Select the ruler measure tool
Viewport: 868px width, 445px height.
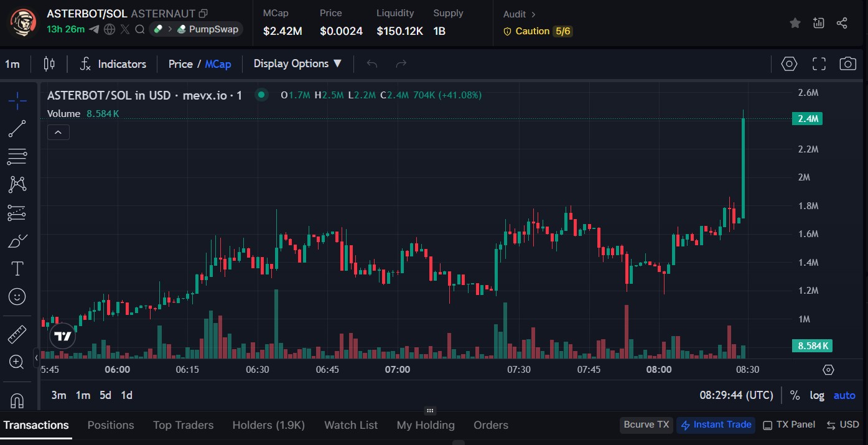click(x=17, y=334)
